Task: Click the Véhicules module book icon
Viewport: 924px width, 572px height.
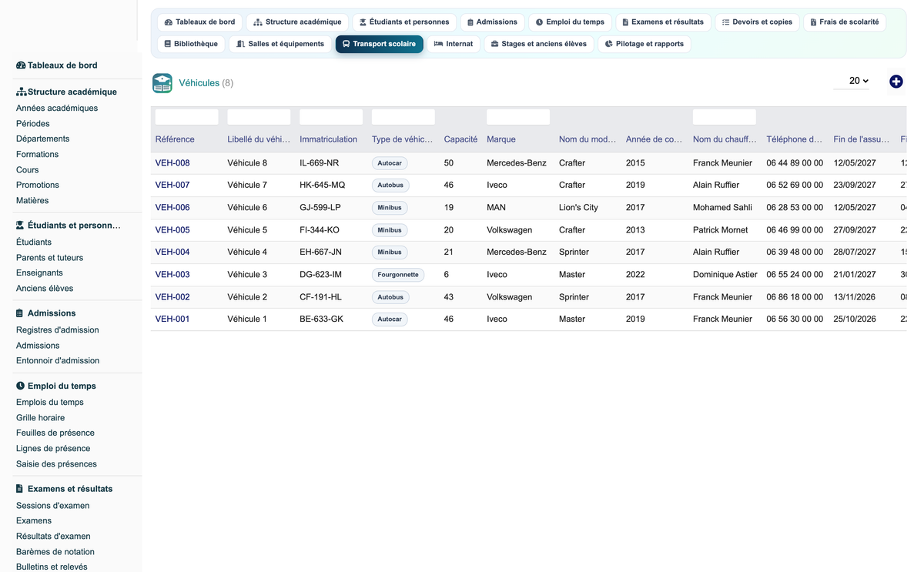Action: [x=162, y=83]
